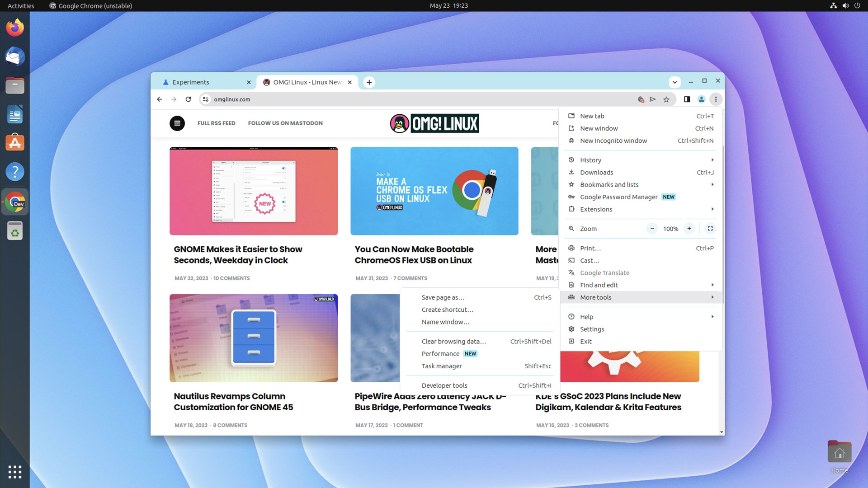Image resolution: width=868 pixels, height=488 pixels.
Task: Open the tab search dropdown arrow
Action: point(675,82)
